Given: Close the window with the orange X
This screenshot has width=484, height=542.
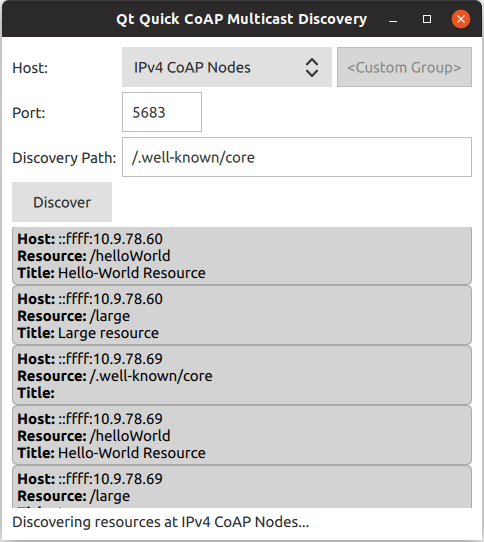Looking at the screenshot, I should [x=461, y=19].
